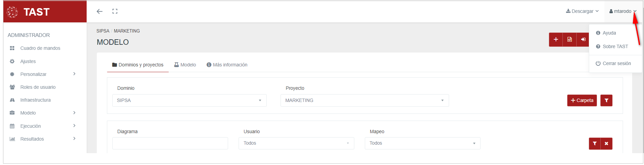This screenshot has height=165, width=644.
Task: Click the plus icon to add model
Action: coord(556,40)
